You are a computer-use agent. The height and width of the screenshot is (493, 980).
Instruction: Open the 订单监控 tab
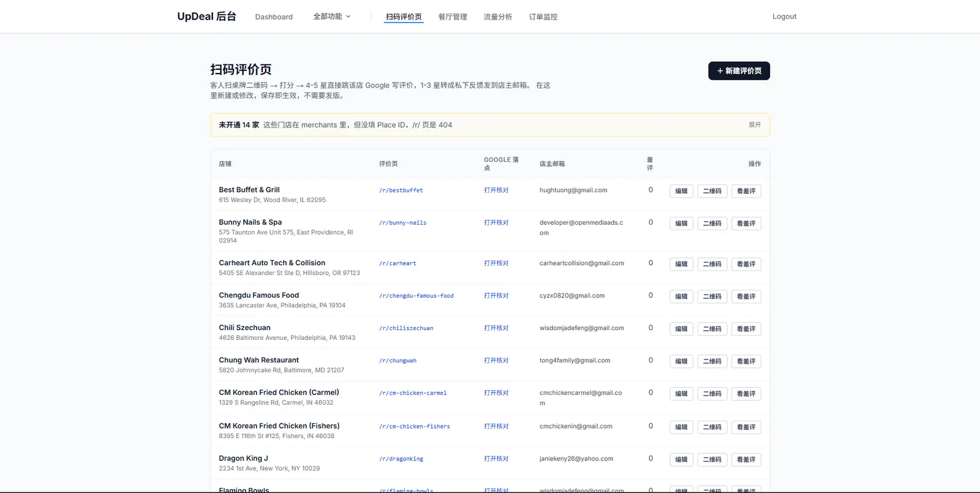pos(543,17)
